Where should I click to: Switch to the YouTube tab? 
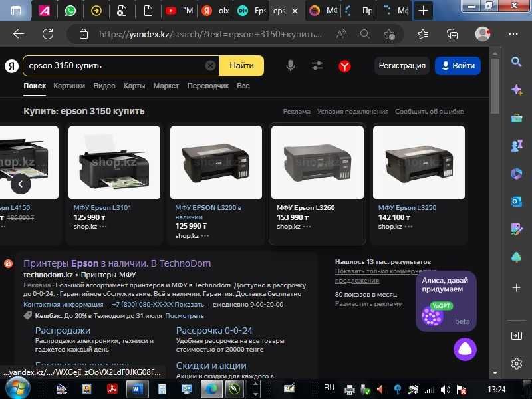coord(179,11)
